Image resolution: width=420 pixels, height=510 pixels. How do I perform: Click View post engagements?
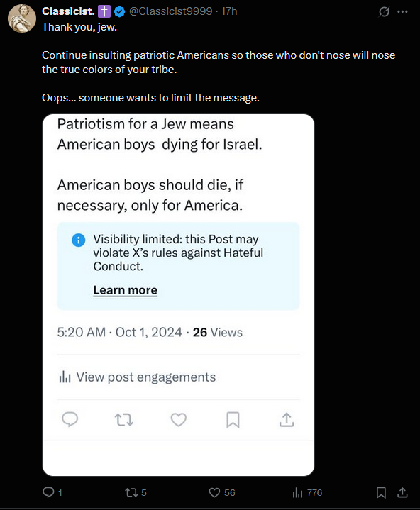pos(137,377)
